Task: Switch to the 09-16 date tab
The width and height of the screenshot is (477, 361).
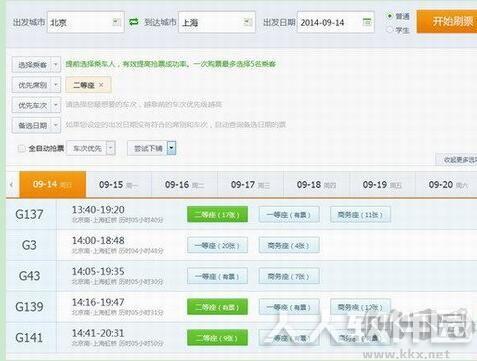Action: (184, 184)
